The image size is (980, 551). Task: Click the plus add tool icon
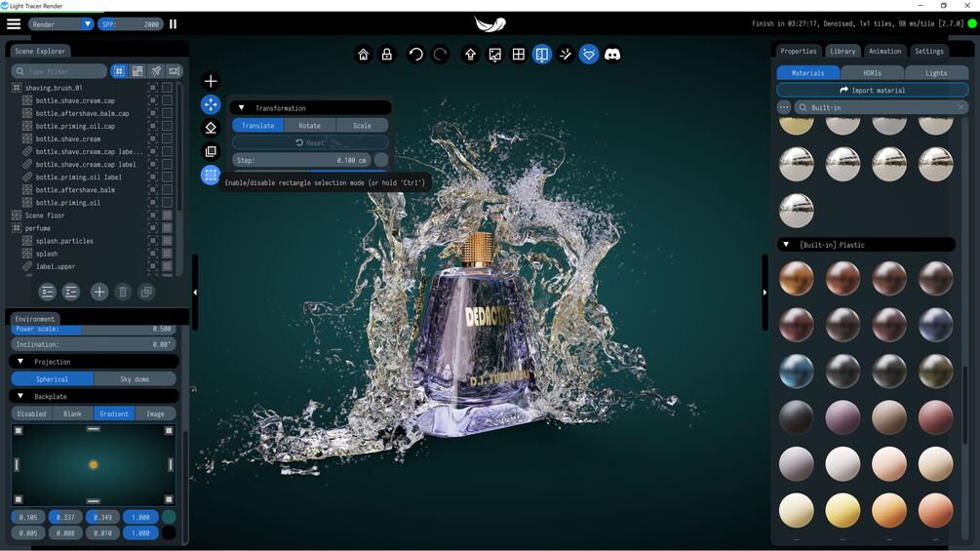[x=211, y=81]
